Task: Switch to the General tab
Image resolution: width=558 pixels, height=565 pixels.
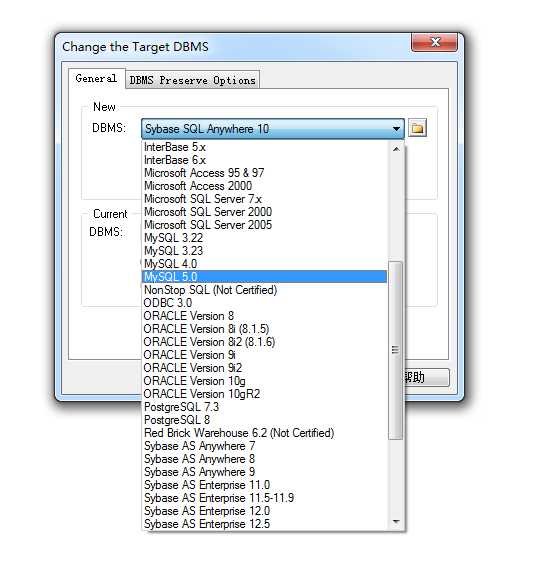Action: pos(96,79)
